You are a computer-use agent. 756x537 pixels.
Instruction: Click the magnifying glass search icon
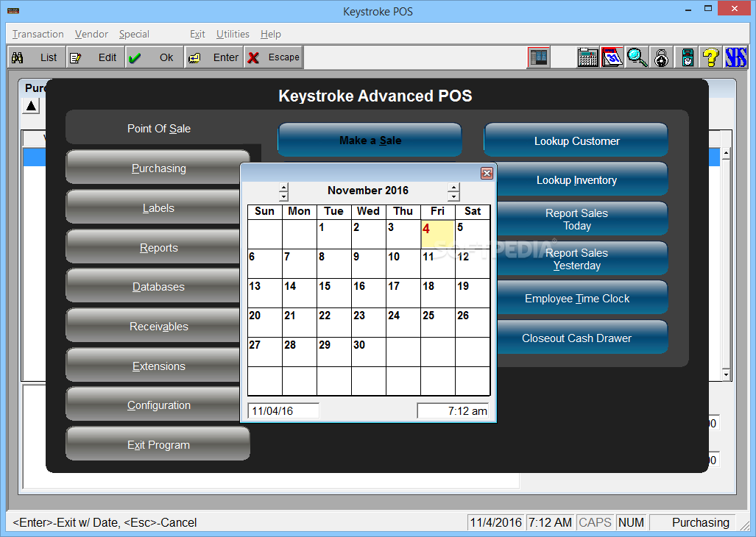click(637, 57)
